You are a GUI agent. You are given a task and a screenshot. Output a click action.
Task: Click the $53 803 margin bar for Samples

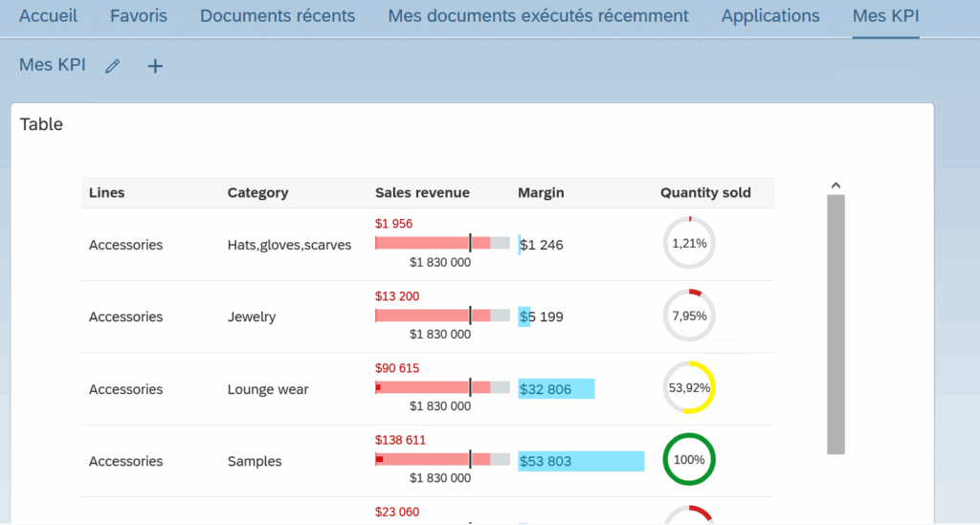tap(581, 461)
